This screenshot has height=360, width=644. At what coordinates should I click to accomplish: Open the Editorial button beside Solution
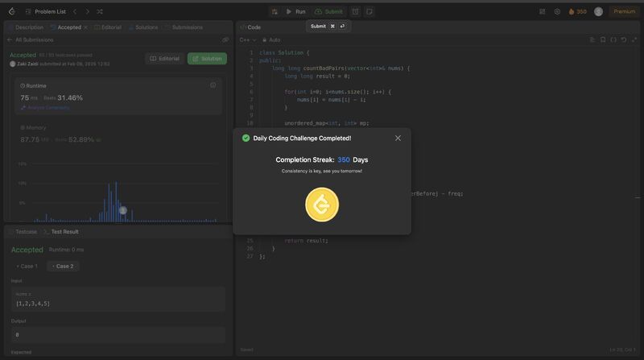[x=165, y=58]
